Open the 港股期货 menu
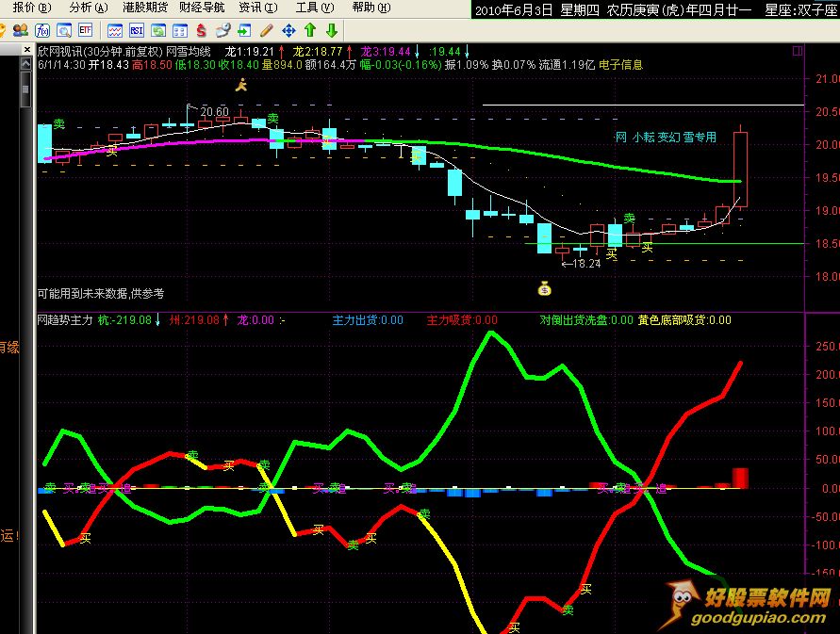Screen dimensions: 840x634 pos(144,8)
